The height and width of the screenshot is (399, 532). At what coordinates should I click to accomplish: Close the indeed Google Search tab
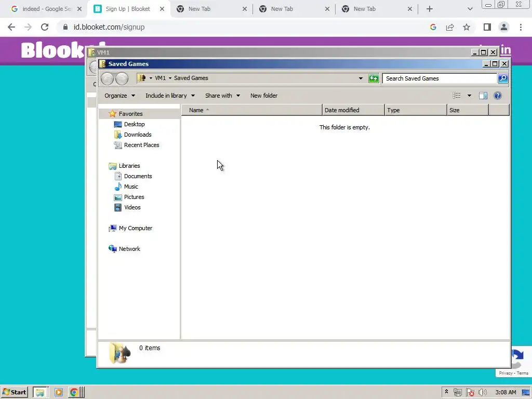click(79, 9)
